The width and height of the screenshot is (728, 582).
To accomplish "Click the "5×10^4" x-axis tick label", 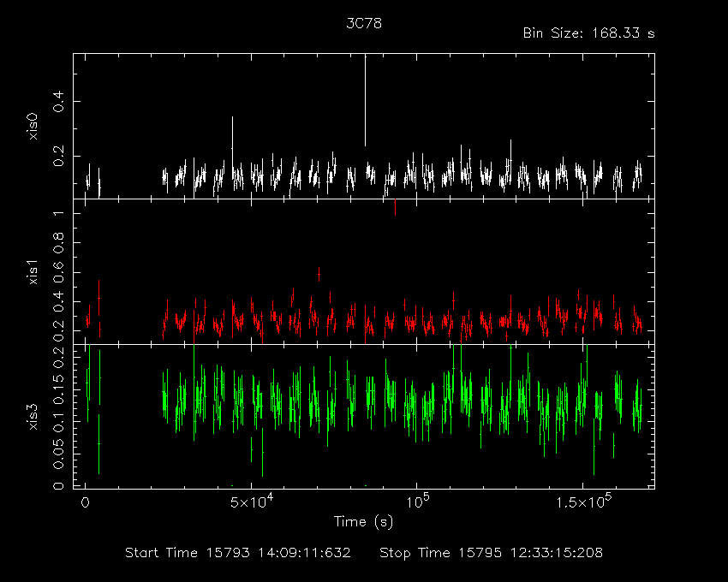I will coord(252,502).
